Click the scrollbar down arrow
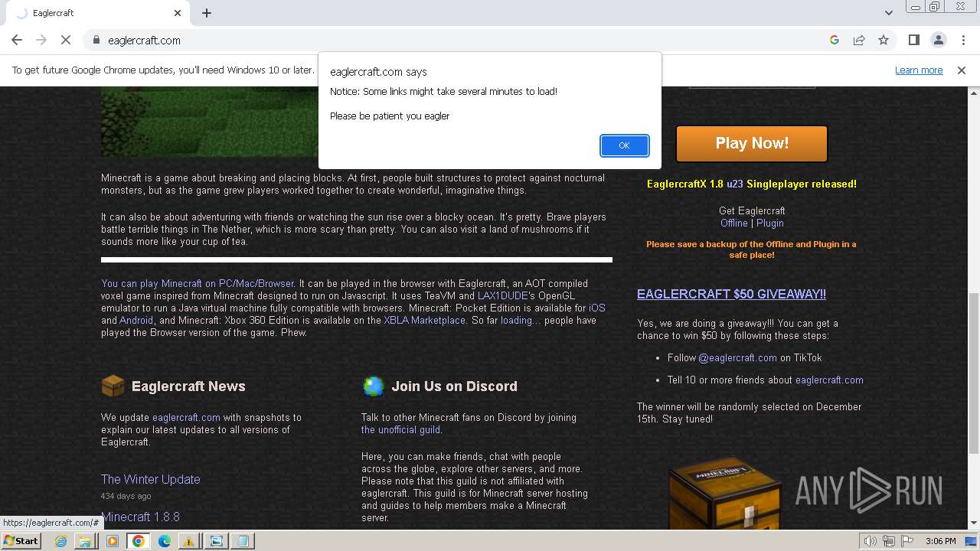 pos(973,523)
